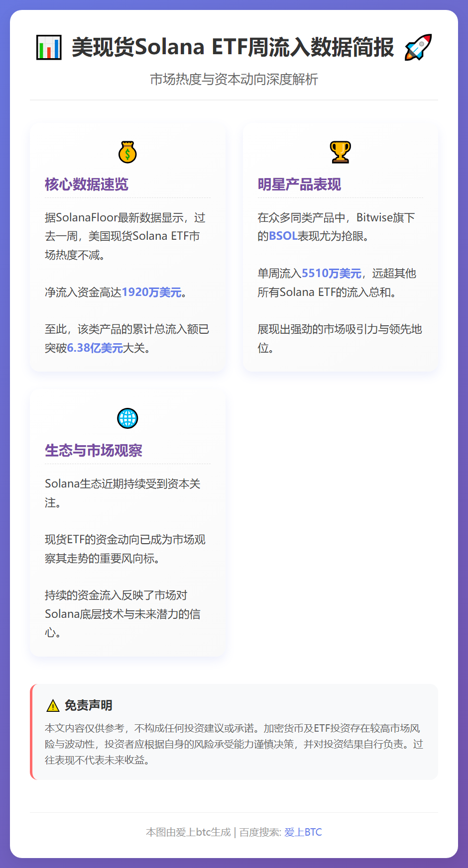Viewport: 468px width, 868px height.
Task: Click the paragraph beginning 现货ETF的资金动向
Action: tap(125, 549)
